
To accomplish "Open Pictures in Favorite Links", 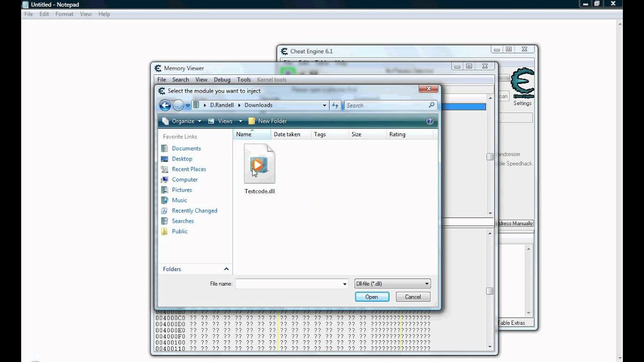I will [182, 190].
